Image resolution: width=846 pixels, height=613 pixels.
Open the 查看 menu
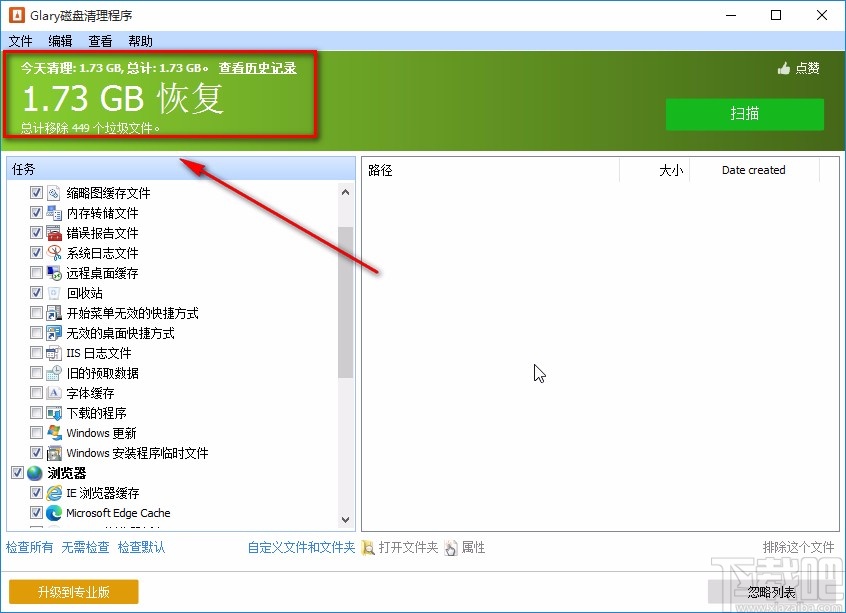[x=100, y=41]
